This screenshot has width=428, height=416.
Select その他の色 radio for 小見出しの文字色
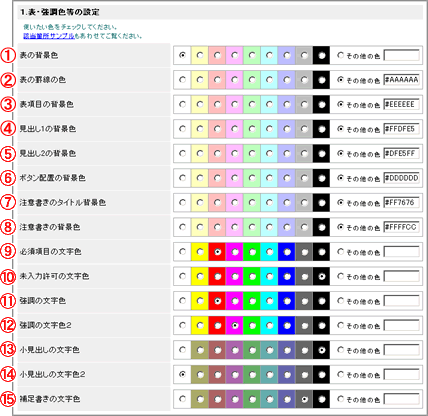tap(340, 350)
